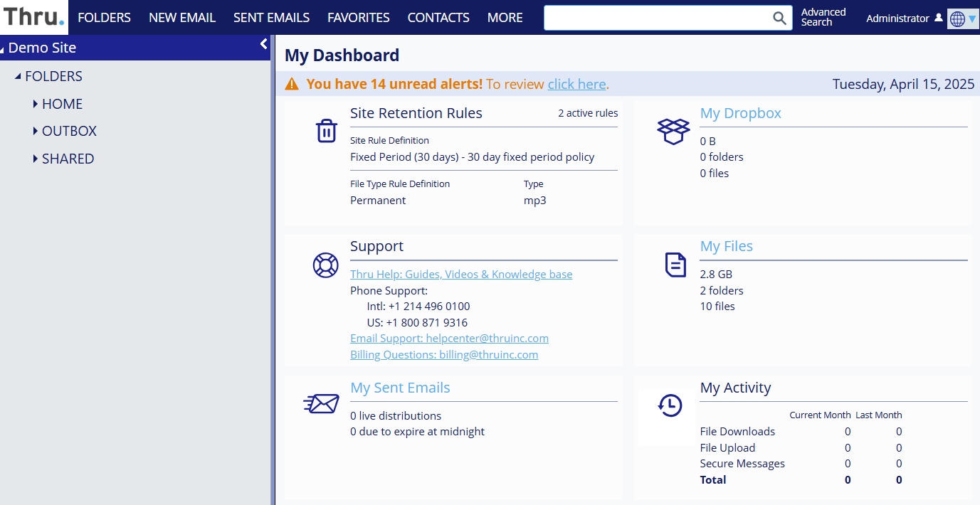This screenshot has height=505, width=980.
Task: Expand the OUTBOX folder tree node
Action: pyautogui.click(x=35, y=131)
